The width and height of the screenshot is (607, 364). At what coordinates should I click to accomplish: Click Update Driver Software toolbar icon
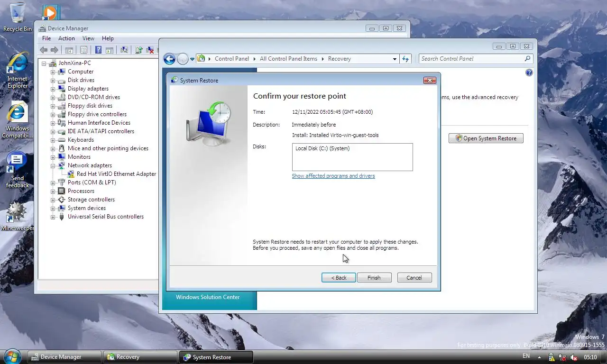click(139, 50)
